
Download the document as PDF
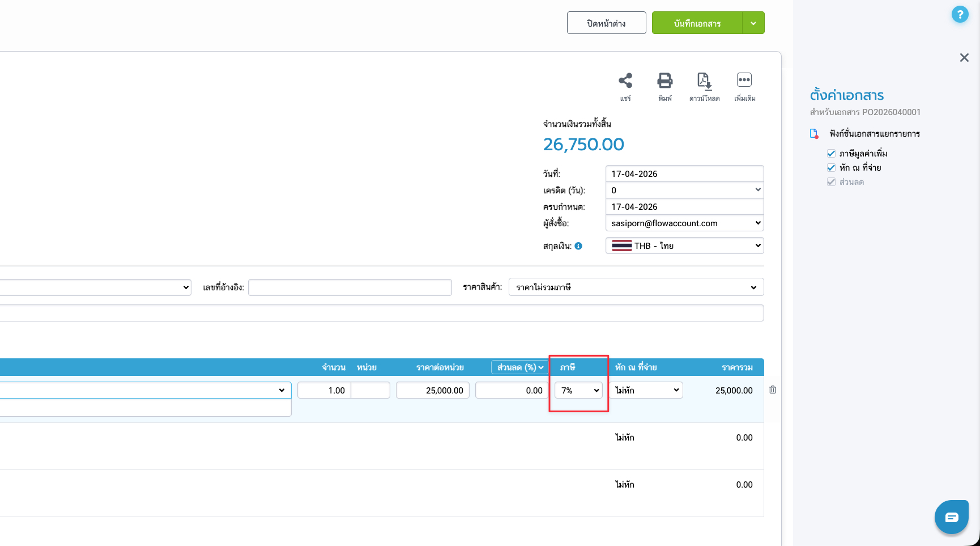(704, 81)
